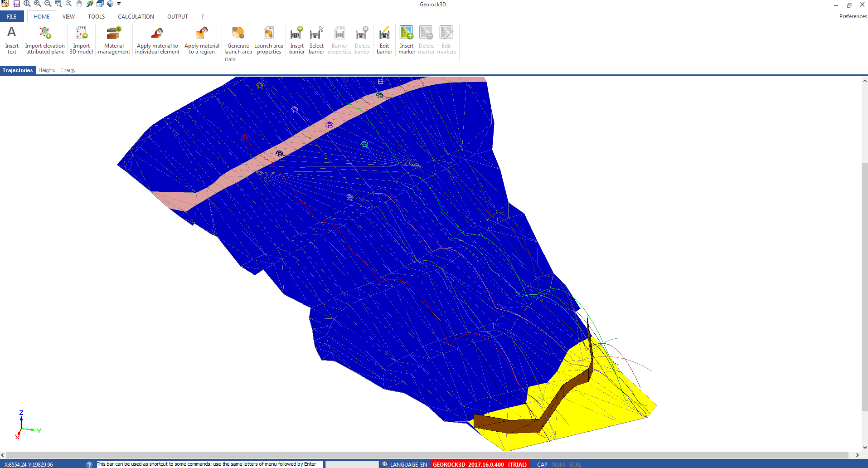Click the GEOROCK3D 2017.16.0.400 (TRIAL) label
The width and height of the screenshot is (868, 468).
tap(480, 464)
